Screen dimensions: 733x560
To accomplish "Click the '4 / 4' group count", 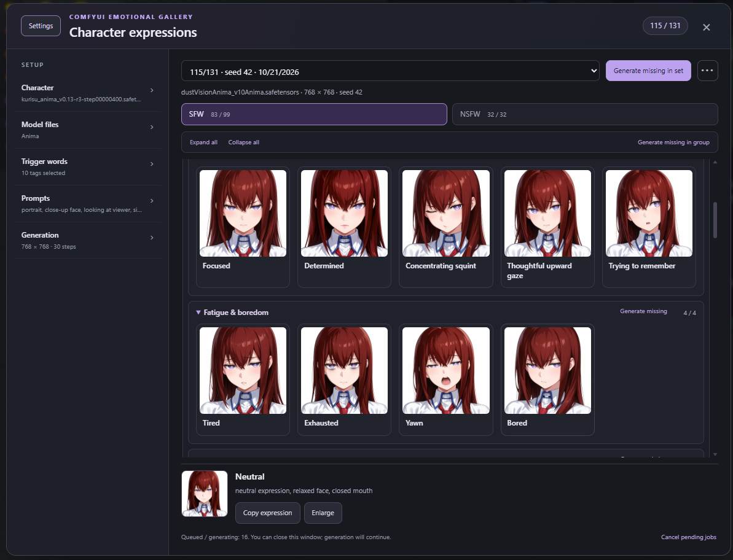I will [689, 313].
